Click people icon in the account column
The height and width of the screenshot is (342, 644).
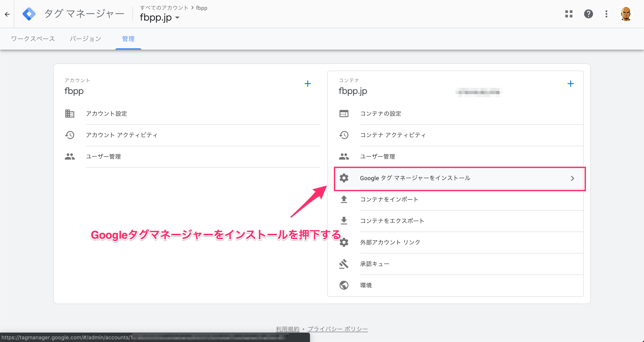coord(70,156)
